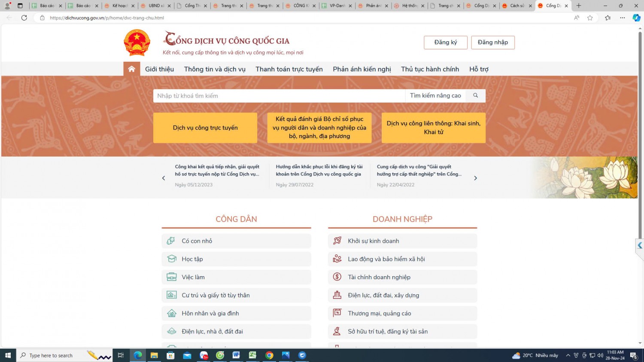Viewport: 644px width, 362px height.
Task: Open Microsoft Word from the taskbar
Action: [x=236, y=355]
